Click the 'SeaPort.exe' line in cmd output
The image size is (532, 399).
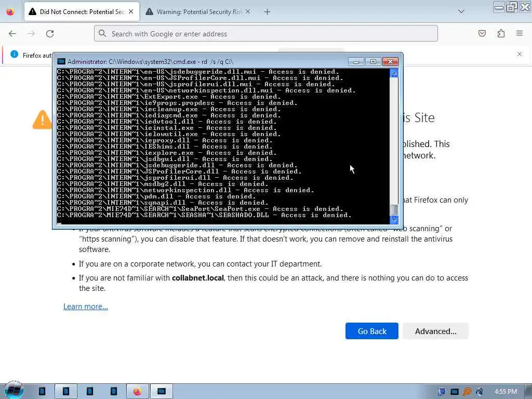(200, 209)
